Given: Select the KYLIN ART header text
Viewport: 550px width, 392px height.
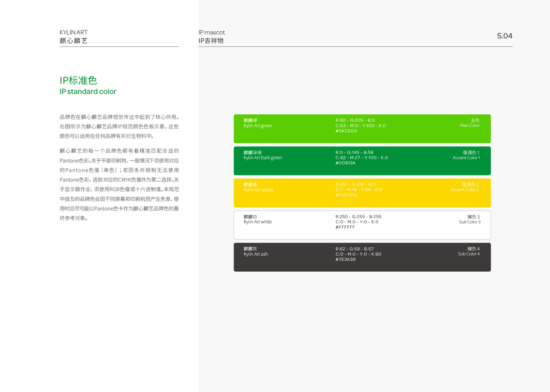Looking at the screenshot, I should 74,32.
